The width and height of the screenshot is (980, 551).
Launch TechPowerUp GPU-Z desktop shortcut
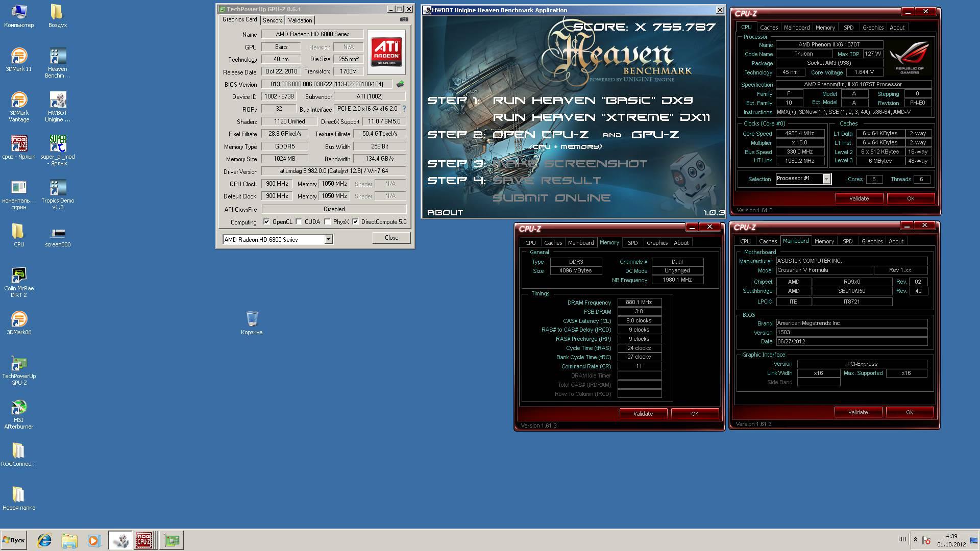19,370
